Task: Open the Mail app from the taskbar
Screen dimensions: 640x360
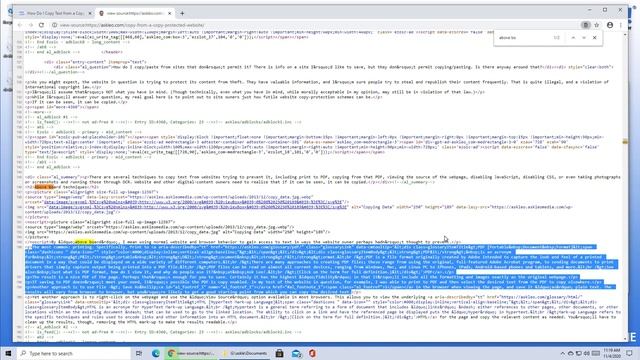Action: click(297, 353)
